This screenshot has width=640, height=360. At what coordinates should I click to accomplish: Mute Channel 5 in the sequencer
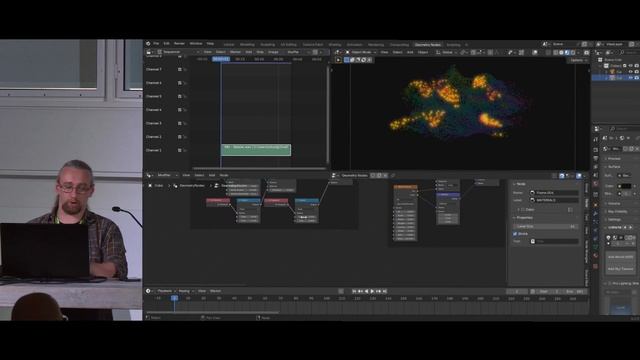click(x=180, y=96)
